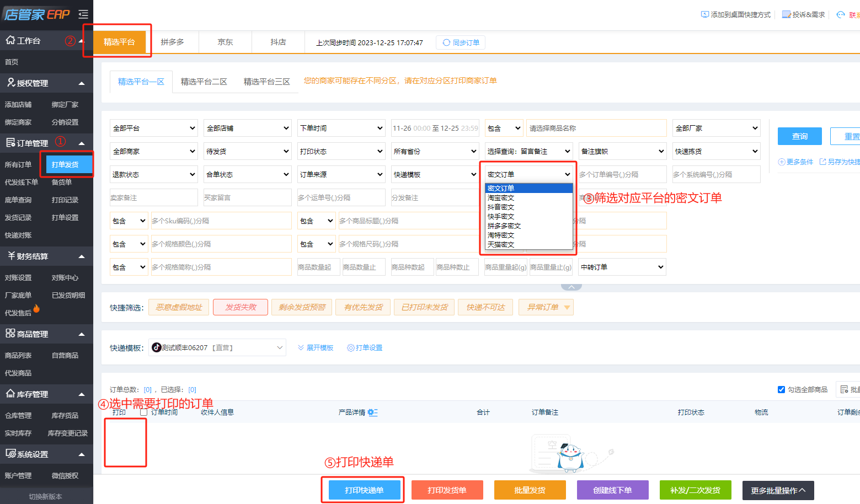
Task: Open the 异常订单 quick filter dropdown
Action: point(546,307)
